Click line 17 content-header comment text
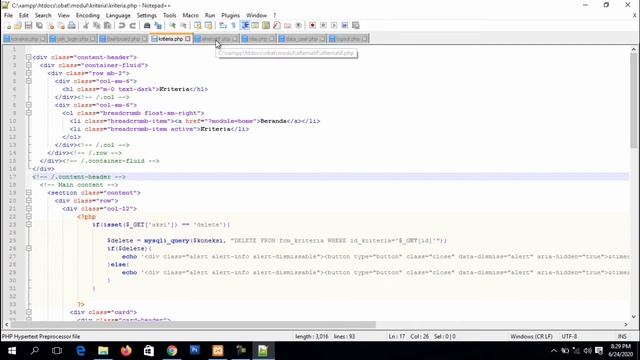The height and width of the screenshot is (360, 640). 79,177
